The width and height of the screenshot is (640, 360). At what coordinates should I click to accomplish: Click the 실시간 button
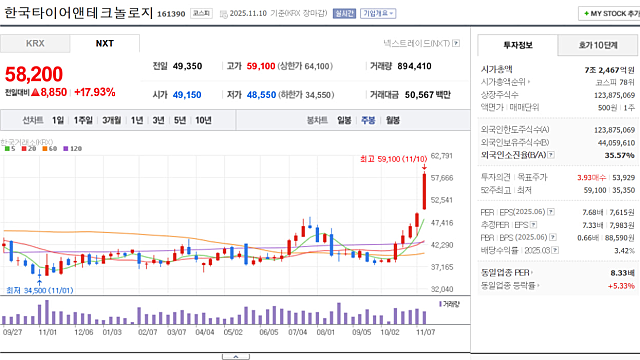tap(344, 13)
